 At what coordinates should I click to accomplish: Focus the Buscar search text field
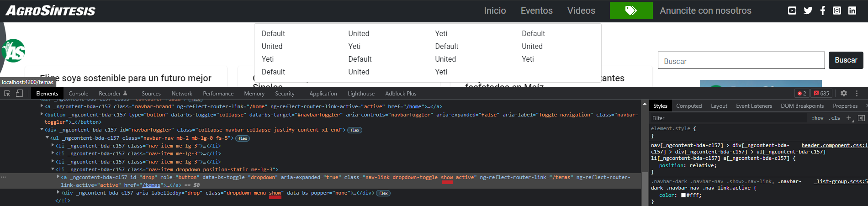741,60
